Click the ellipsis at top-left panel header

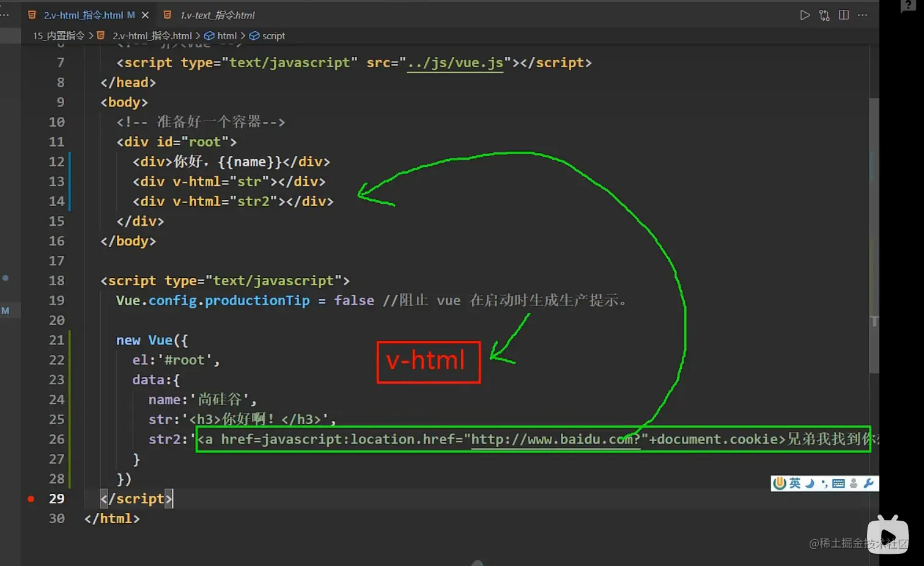click(x=5, y=15)
